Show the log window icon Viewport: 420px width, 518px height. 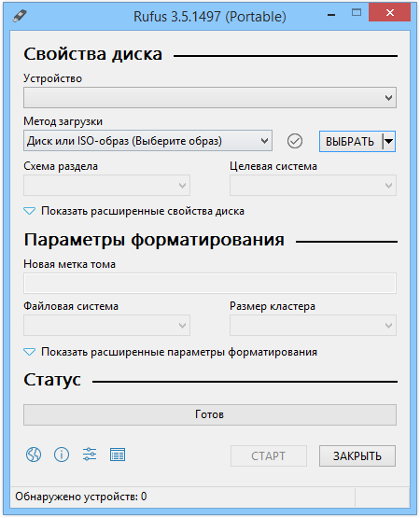point(118,455)
